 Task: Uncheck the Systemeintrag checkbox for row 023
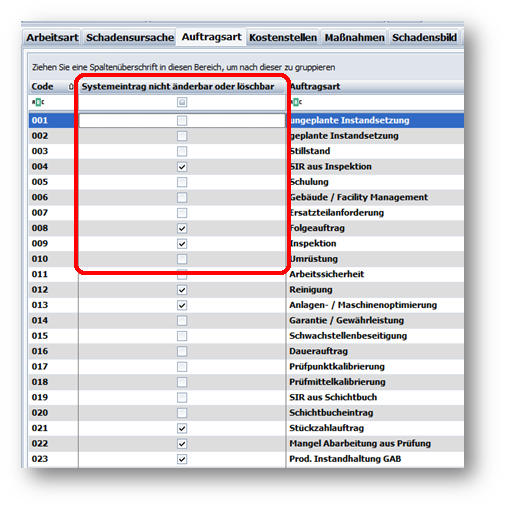coord(182,459)
